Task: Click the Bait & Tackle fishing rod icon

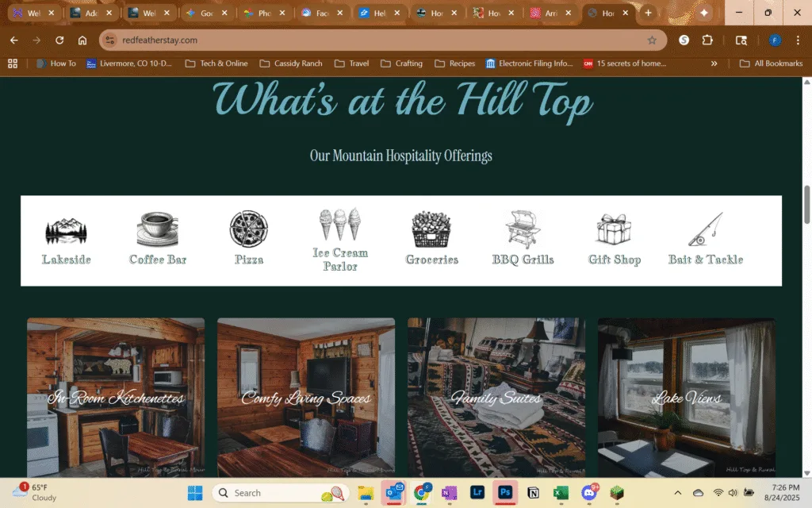Action: click(x=706, y=229)
